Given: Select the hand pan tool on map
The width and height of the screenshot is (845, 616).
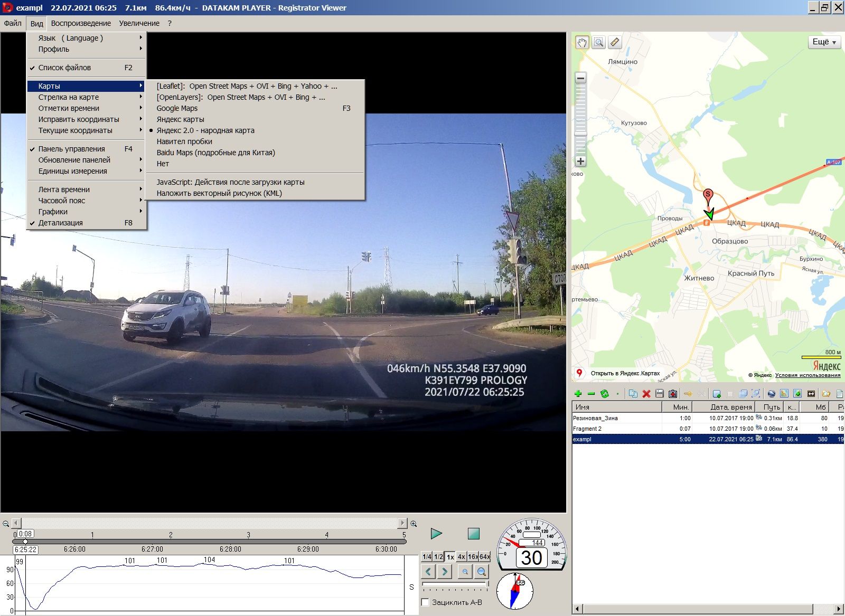Looking at the screenshot, I should pyautogui.click(x=581, y=42).
